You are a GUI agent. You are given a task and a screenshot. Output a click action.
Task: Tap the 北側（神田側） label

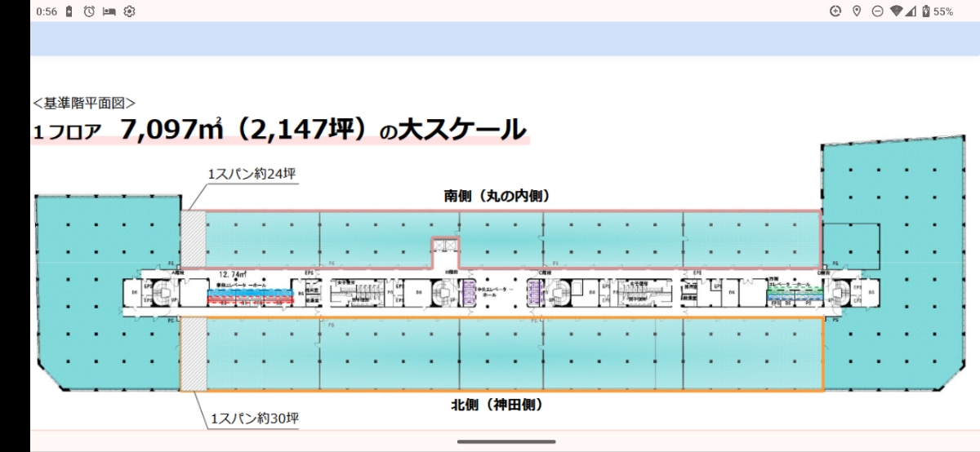(x=497, y=404)
